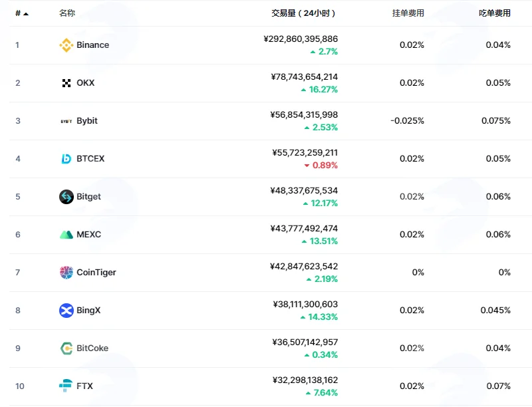Click the Bybit logo icon

66,121
